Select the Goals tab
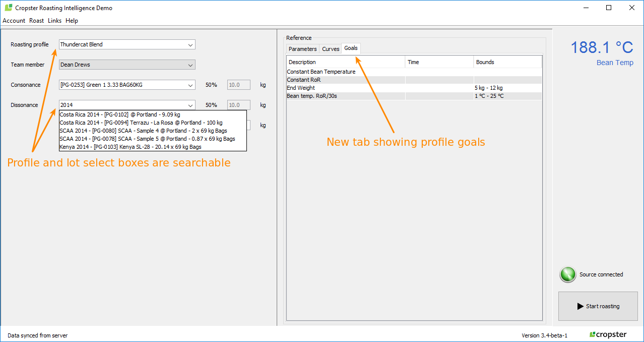The width and height of the screenshot is (644, 342). tap(351, 48)
